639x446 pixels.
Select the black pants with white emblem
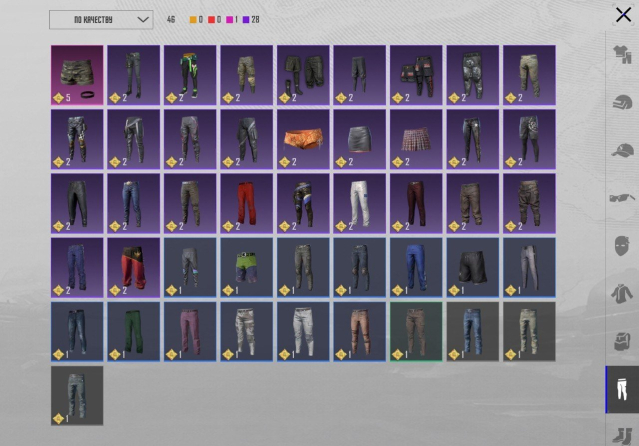coord(529,139)
